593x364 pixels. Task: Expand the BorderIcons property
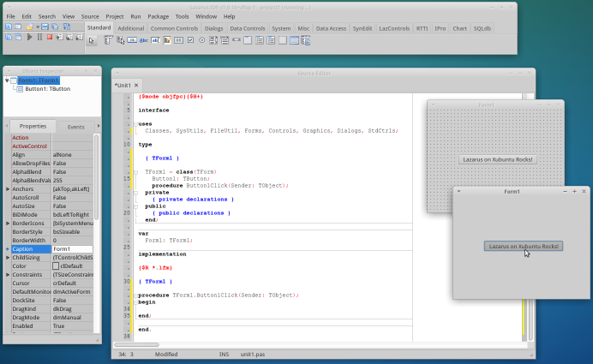8,224
